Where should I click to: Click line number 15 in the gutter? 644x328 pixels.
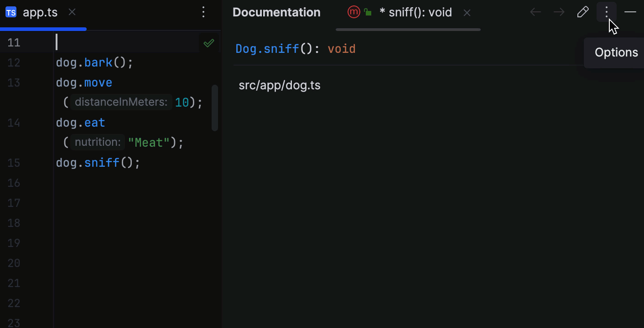coord(14,163)
